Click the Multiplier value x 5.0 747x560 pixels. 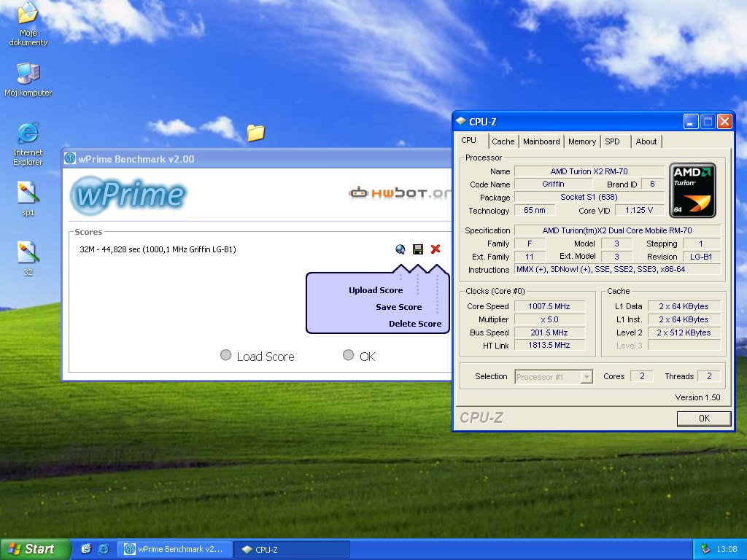[549, 319]
